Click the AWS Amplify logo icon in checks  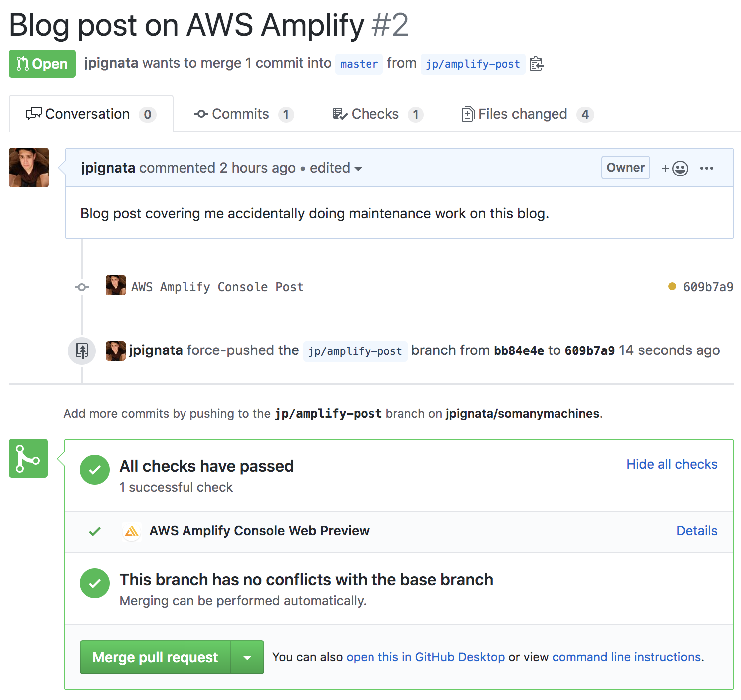pos(132,531)
